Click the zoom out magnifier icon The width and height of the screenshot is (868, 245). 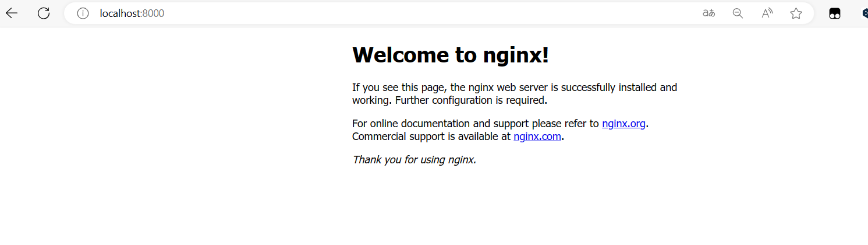pyautogui.click(x=738, y=13)
